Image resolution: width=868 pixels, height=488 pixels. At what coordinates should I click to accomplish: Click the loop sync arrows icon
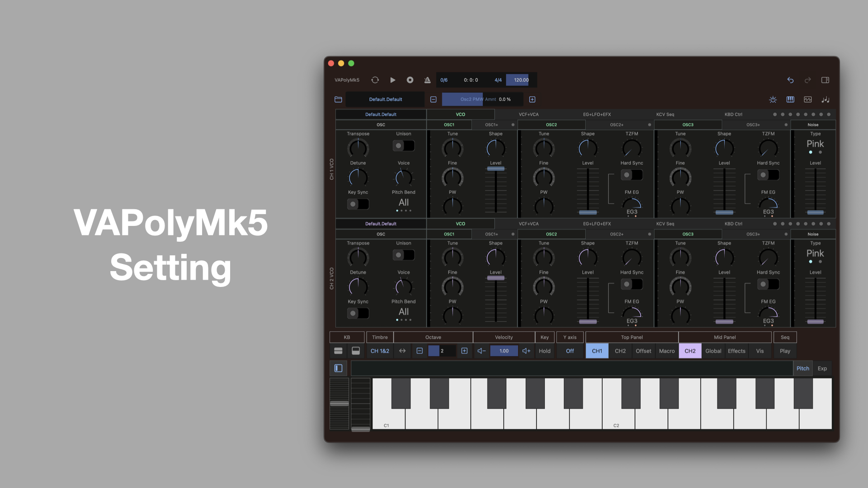point(375,80)
